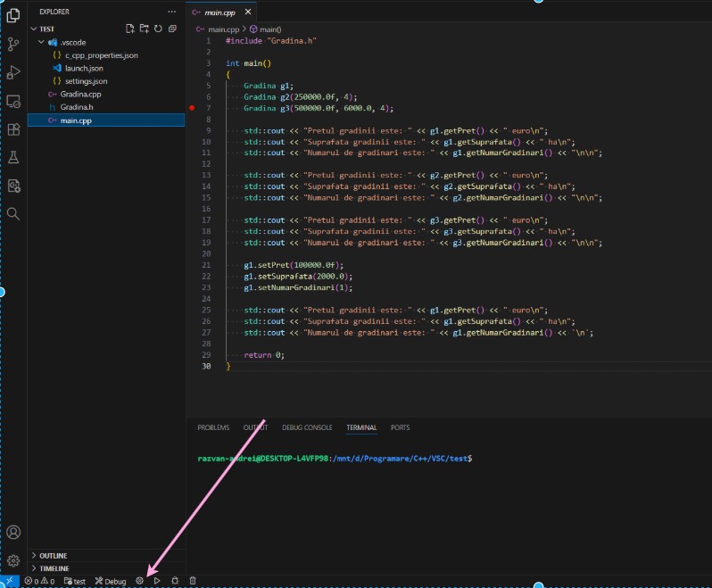
Task: Collapse the TEST root folder
Action: coord(46,29)
